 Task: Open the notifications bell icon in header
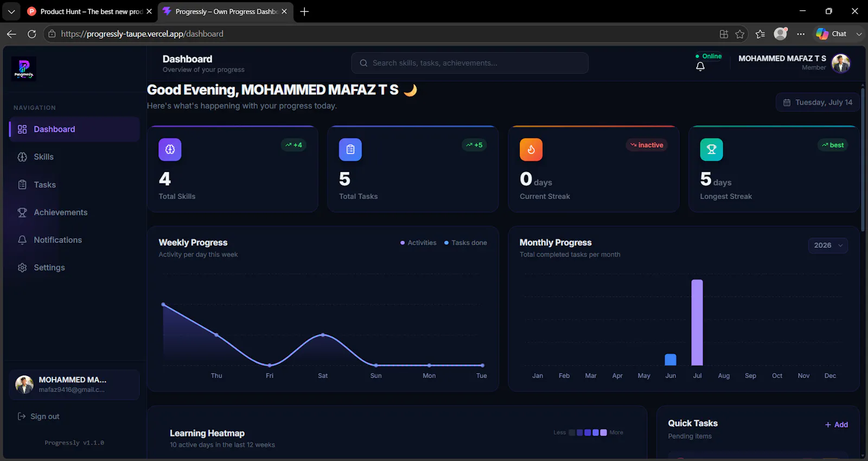[x=700, y=66]
